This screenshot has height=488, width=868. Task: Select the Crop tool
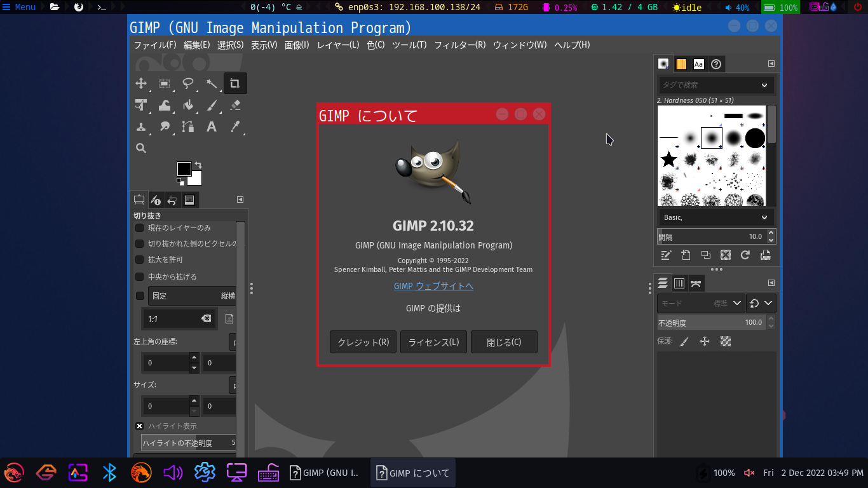[x=235, y=83]
